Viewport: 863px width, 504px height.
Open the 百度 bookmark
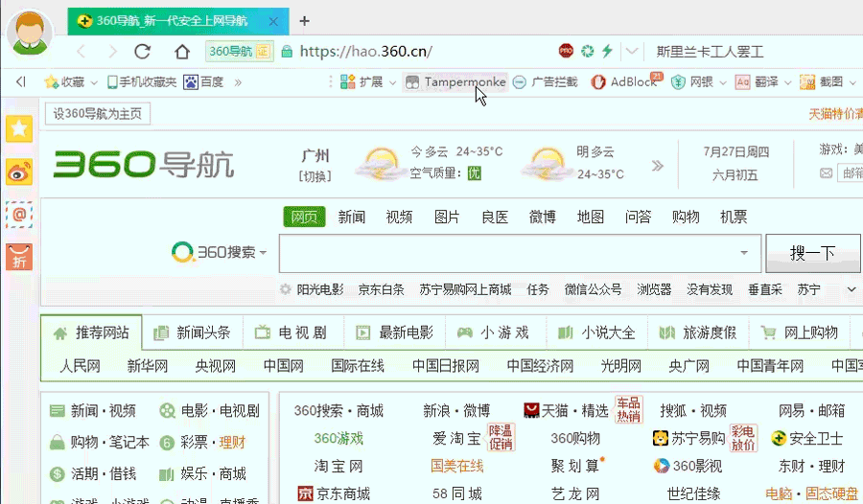click(203, 82)
